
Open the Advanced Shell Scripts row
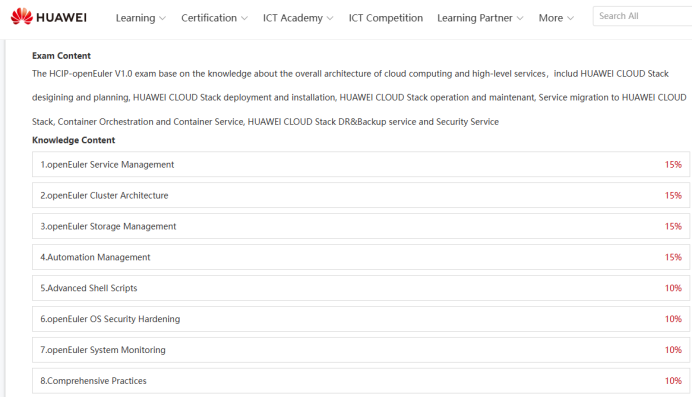(361, 288)
